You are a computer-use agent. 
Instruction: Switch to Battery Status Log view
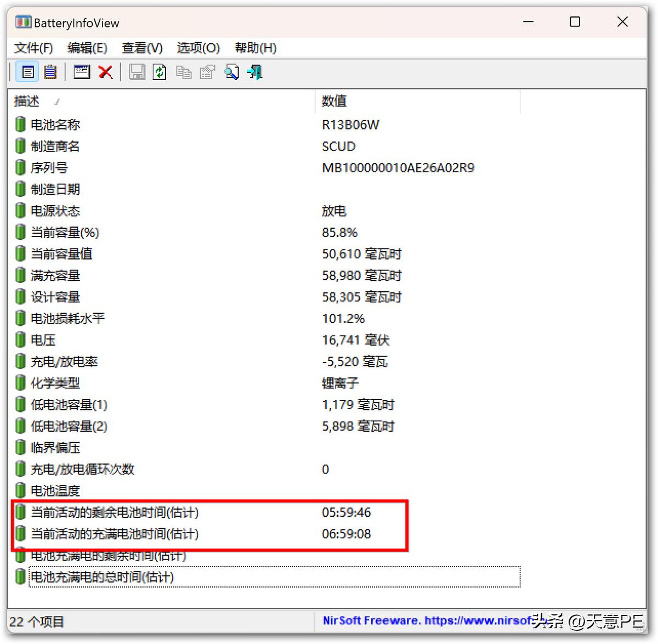(50, 71)
